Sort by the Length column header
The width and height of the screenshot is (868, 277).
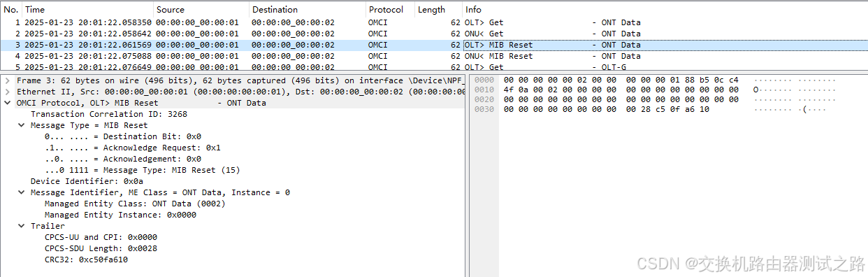click(x=438, y=10)
